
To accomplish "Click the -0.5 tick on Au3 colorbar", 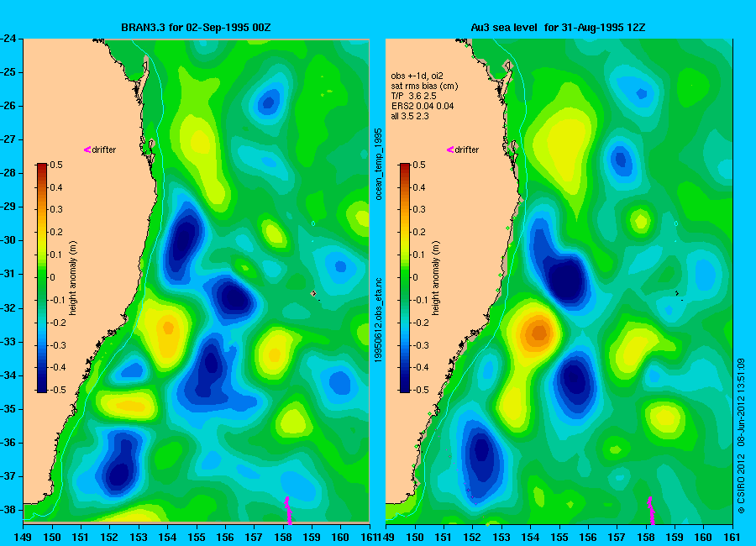I will pyautogui.click(x=420, y=390).
